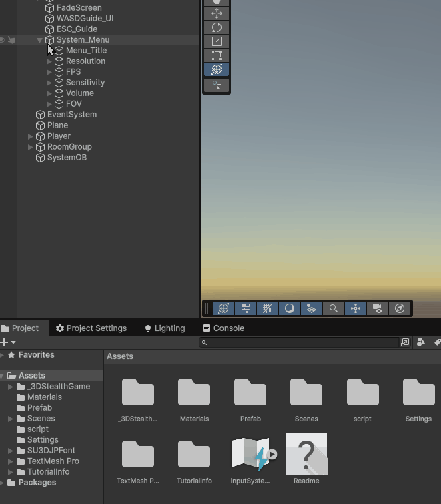Expand the Resolution object in hierarchy

tap(49, 61)
